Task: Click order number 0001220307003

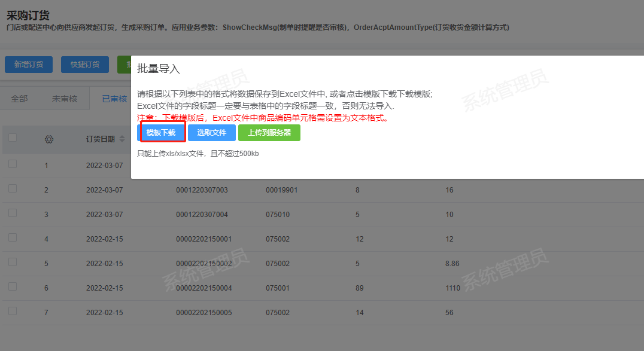Action: pos(202,190)
